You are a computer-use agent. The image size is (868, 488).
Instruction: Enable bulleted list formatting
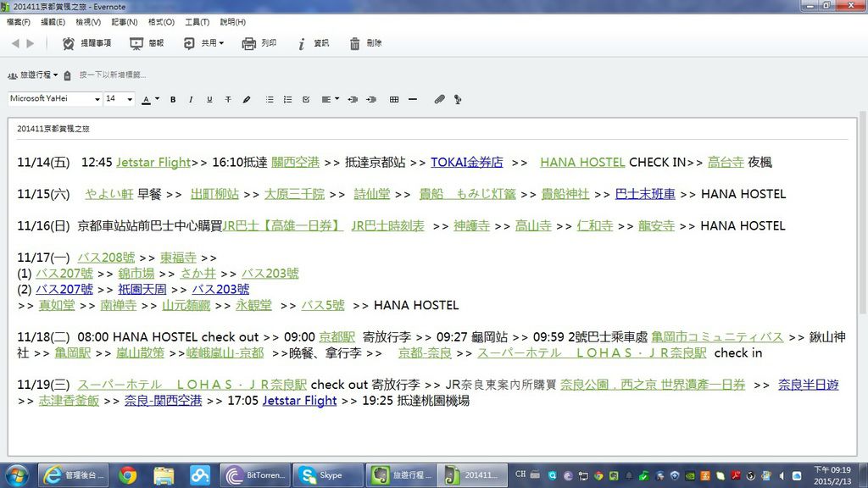pos(270,99)
